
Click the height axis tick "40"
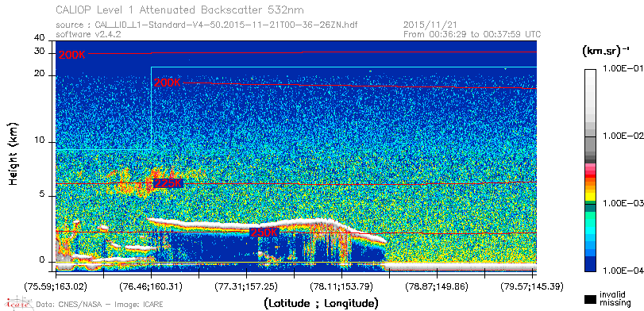click(x=40, y=38)
